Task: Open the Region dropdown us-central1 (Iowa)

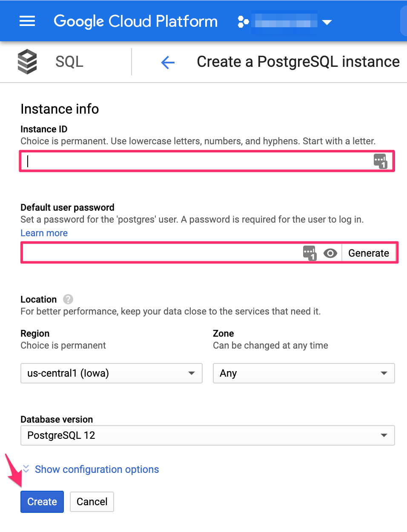Action: [x=111, y=373]
